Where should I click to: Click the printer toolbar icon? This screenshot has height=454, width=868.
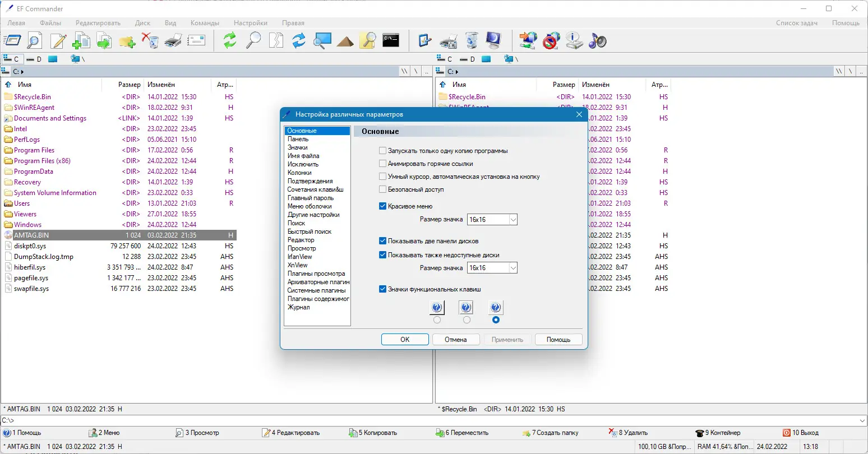click(x=173, y=40)
